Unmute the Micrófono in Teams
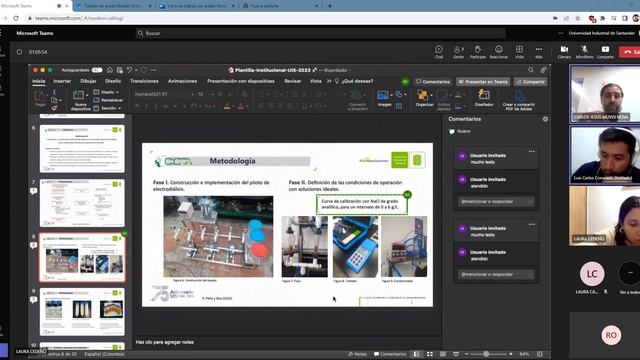Image resolution: width=640 pixels, height=360 pixels. click(x=584, y=52)
